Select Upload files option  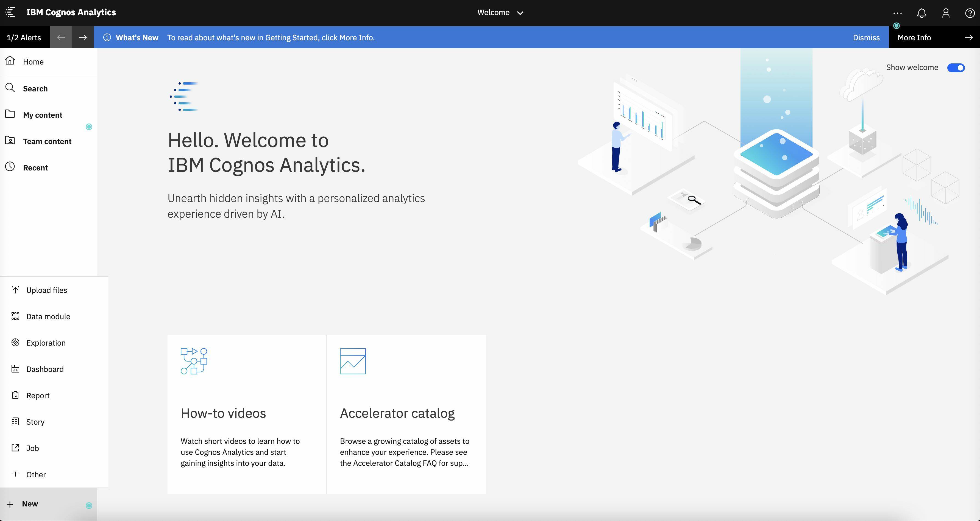click(46, 290)
